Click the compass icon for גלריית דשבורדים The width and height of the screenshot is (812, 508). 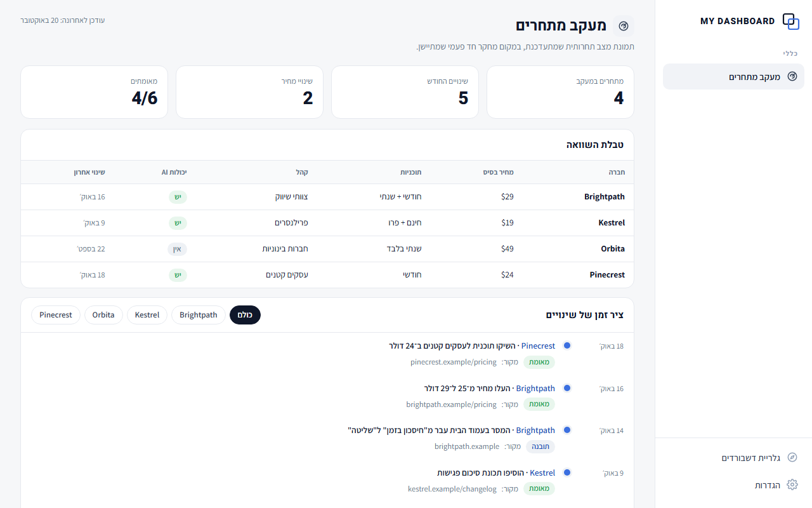(792, 458)
